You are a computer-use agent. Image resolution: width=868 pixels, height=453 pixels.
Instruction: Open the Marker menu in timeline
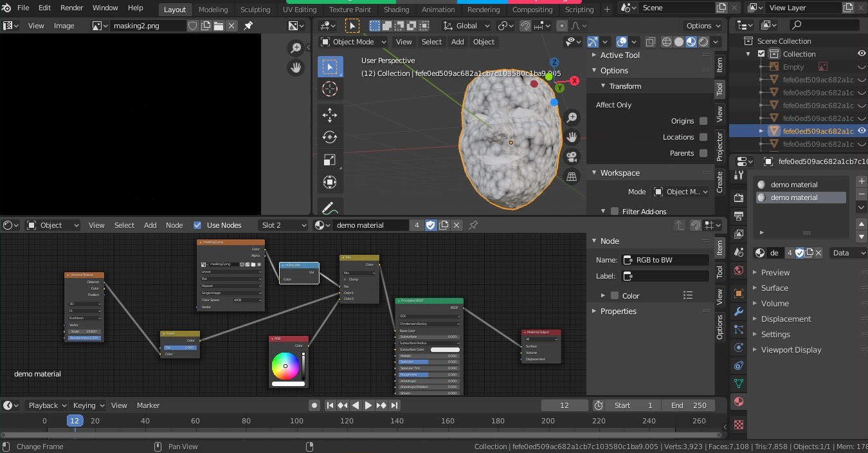click(x=148, y=405)
